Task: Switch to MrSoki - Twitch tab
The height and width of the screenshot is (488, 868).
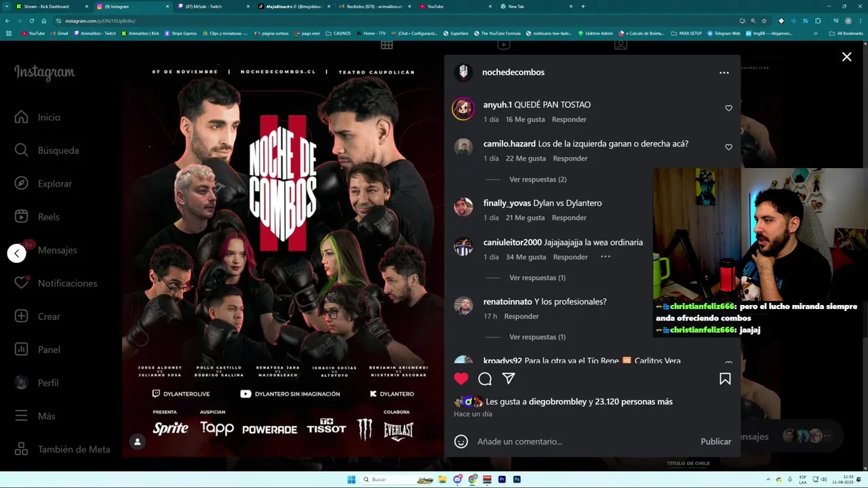Action: [212, 6]
